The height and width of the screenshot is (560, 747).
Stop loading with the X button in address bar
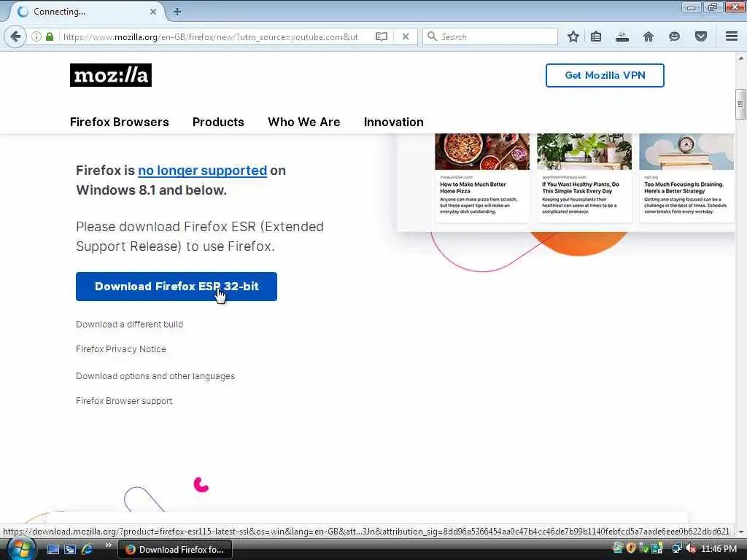(x=405, y=36)
